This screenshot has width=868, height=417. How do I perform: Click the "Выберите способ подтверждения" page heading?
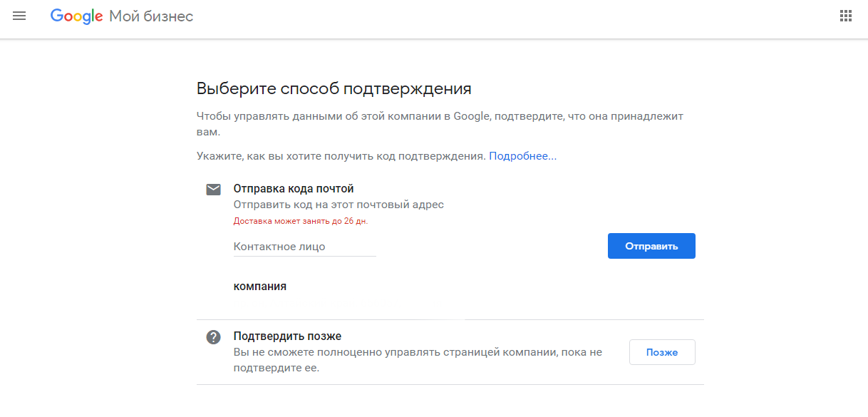[x=334, y=89]
